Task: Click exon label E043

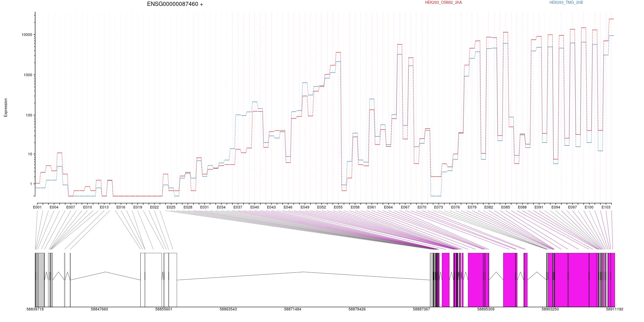Action: pos(271,207)
